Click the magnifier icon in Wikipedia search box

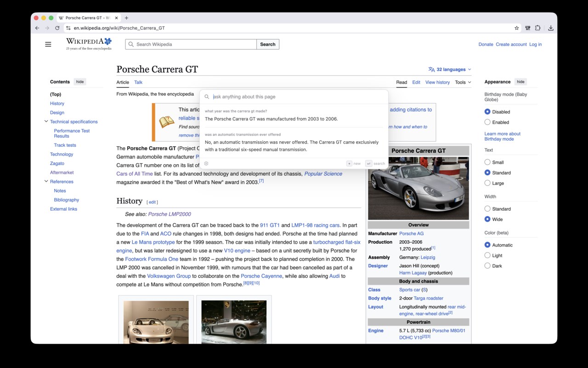coord(131,44)
